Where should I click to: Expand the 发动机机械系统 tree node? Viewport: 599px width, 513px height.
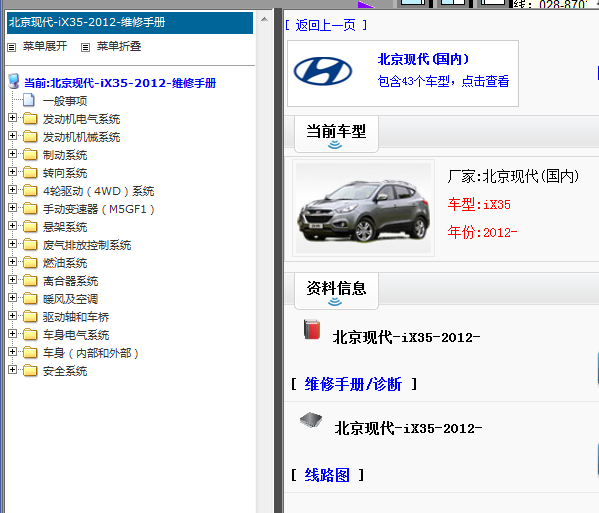12,136
